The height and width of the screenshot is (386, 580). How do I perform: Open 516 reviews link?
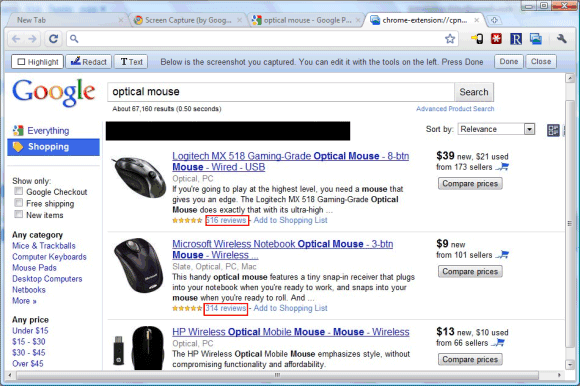point(226,220)
